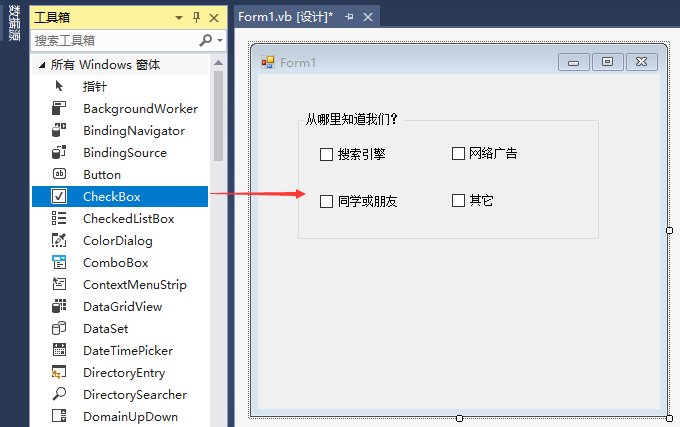Click the DirectorySearcher magnifier icon
Screen dimensions: 680x427
pyautogui.click(x=59, y=394)
